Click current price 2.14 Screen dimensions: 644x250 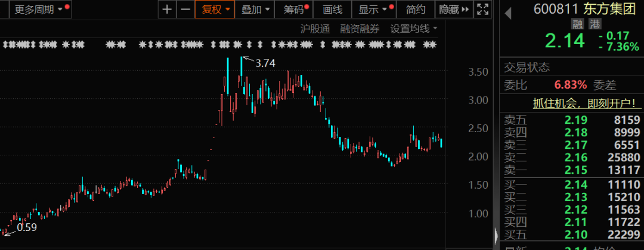[565, 40]
